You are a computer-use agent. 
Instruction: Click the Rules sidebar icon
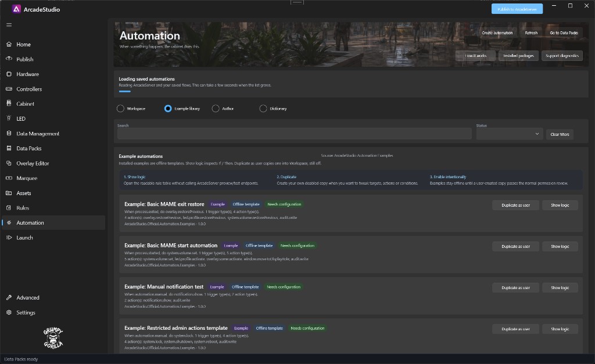click(9, 208)
